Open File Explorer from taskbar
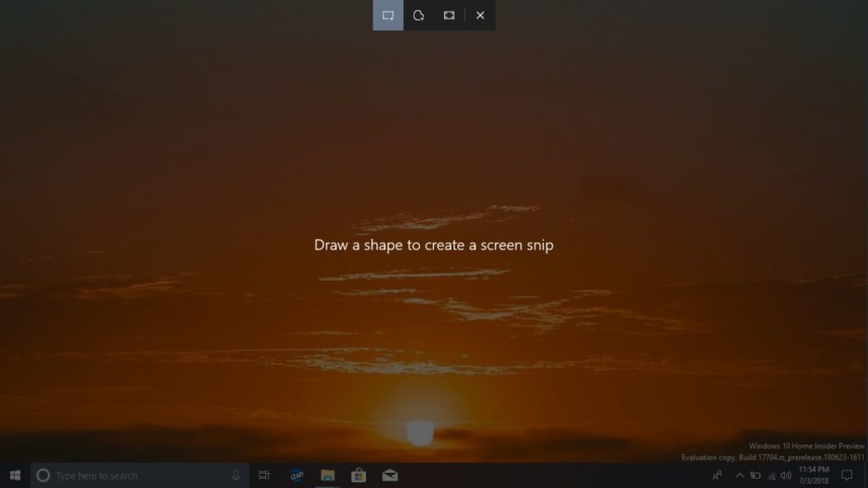 (x=327, y=475)
